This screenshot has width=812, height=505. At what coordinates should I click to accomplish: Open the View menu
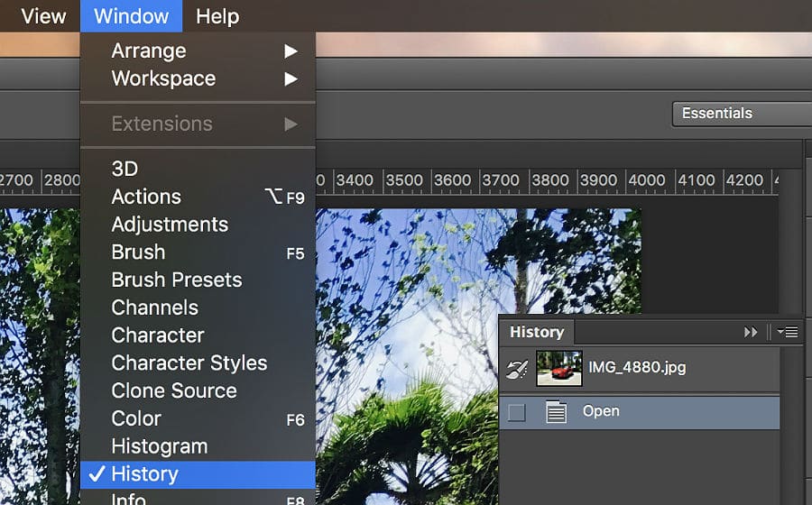point(43,16)
